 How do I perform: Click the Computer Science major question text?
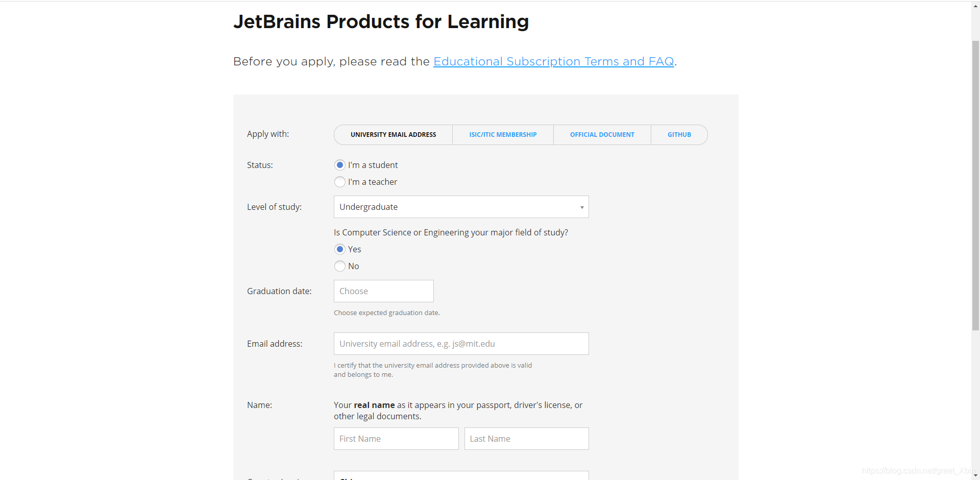click(451, 232)
